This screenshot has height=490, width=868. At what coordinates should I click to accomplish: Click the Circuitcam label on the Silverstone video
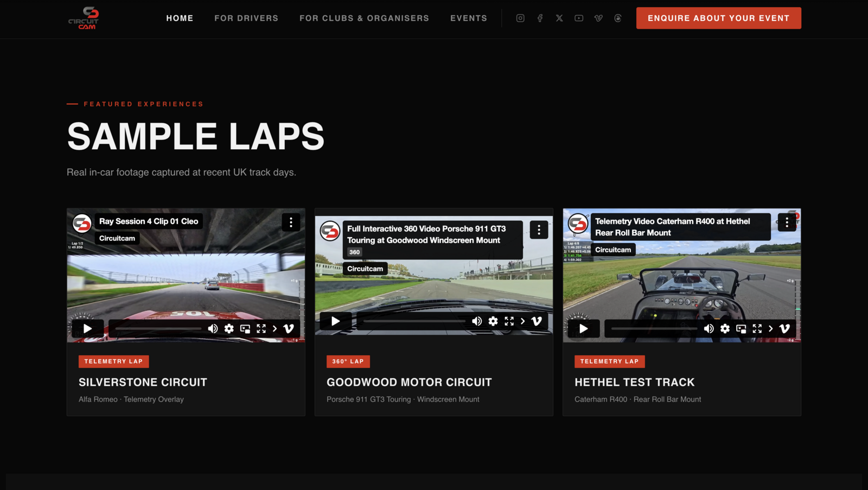(x=117, y=238)
